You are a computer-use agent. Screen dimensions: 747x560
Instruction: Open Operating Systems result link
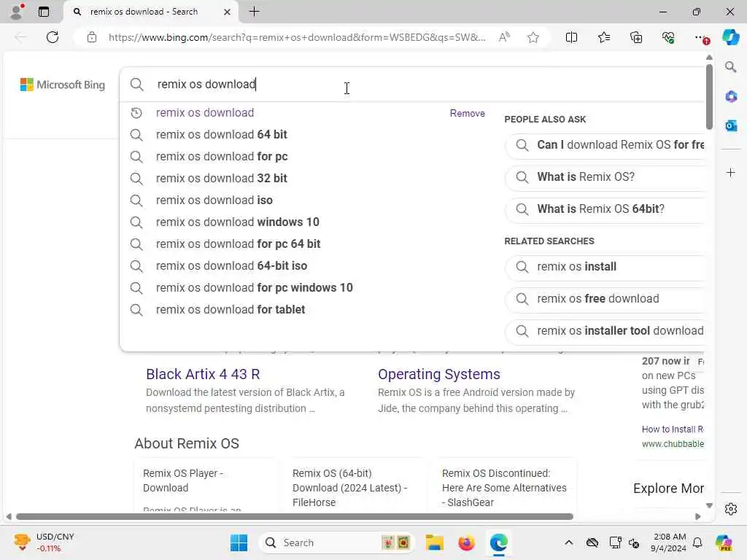click(438, 374)
